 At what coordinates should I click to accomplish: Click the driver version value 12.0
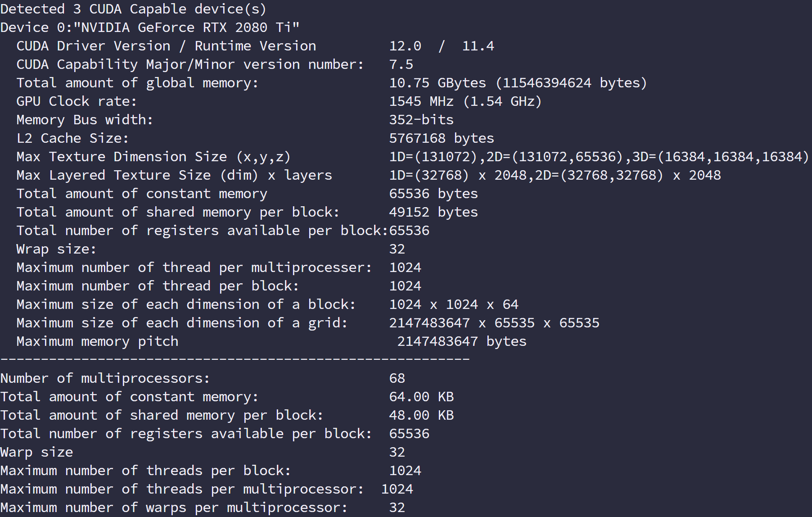(405, 46)
